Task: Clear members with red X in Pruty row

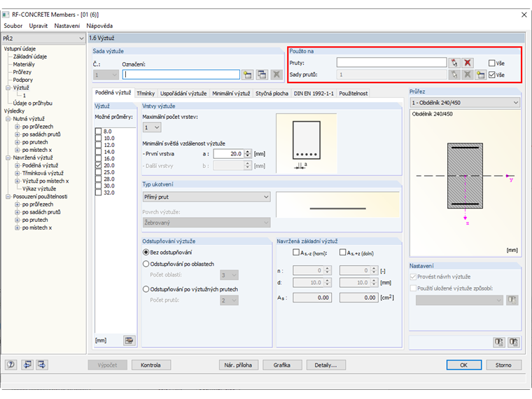Action: click(x=468, y=63)
